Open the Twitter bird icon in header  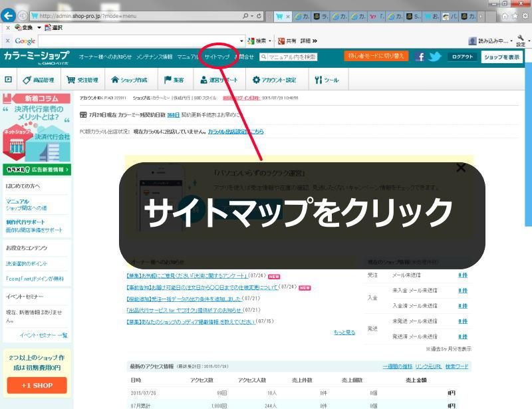click(x=435, y=57)
